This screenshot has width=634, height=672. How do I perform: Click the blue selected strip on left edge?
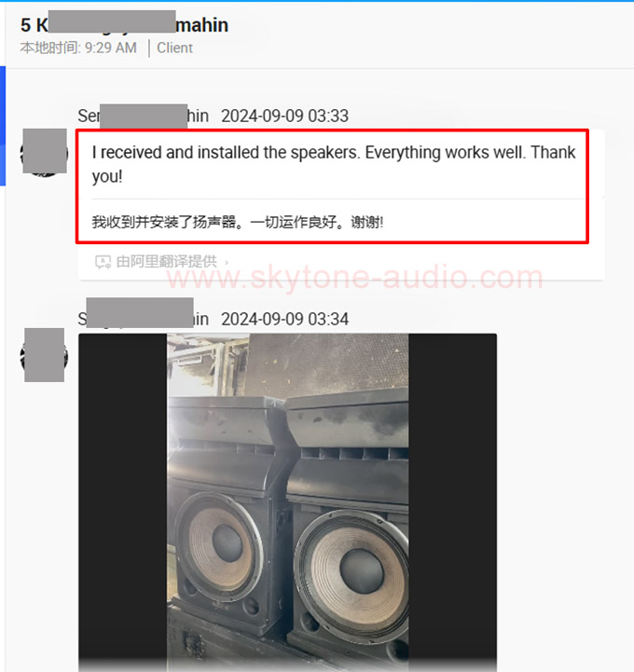[x=3, y=126]
